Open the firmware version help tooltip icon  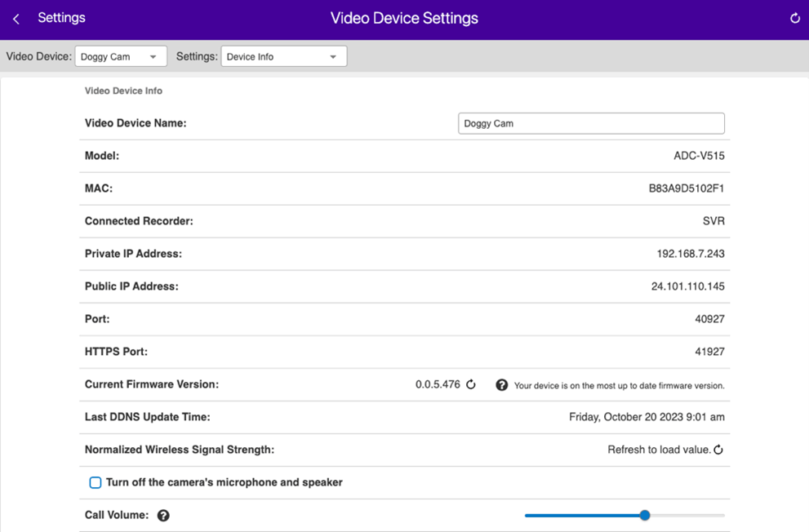[502, 385]
